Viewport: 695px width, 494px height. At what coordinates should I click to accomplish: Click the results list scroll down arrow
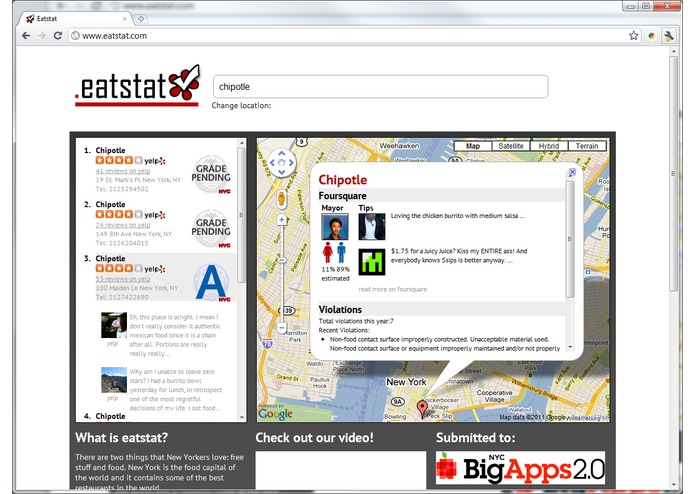(x=242, y=417)
